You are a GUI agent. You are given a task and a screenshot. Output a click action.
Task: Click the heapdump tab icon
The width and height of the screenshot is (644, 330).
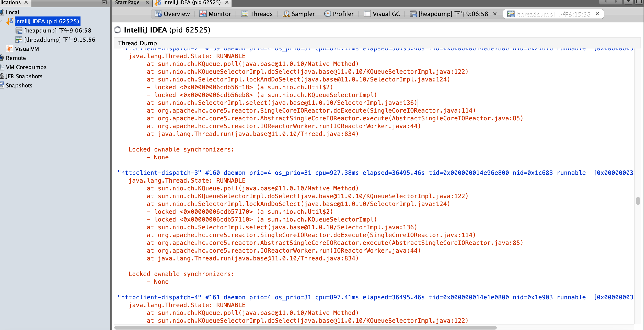click(x=413, y=14)
